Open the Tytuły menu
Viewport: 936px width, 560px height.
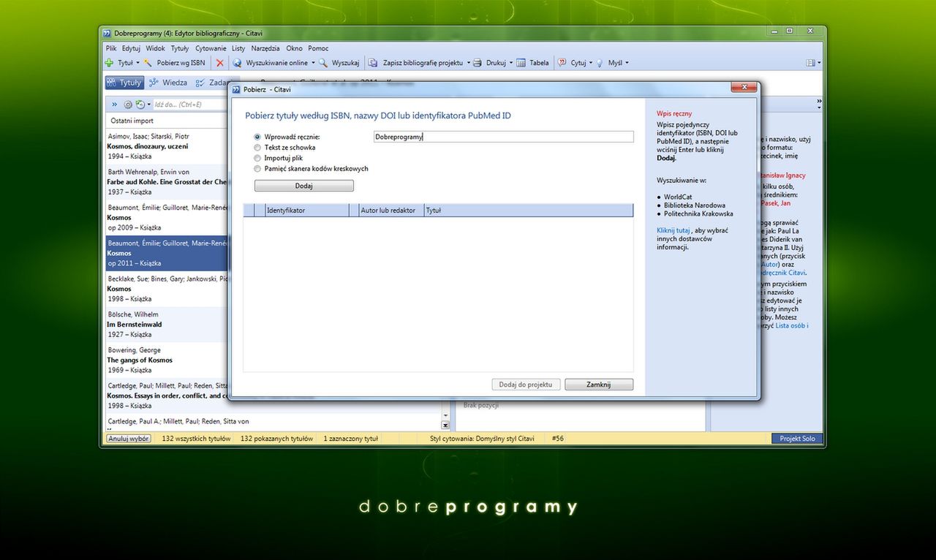tap(179, 48)
